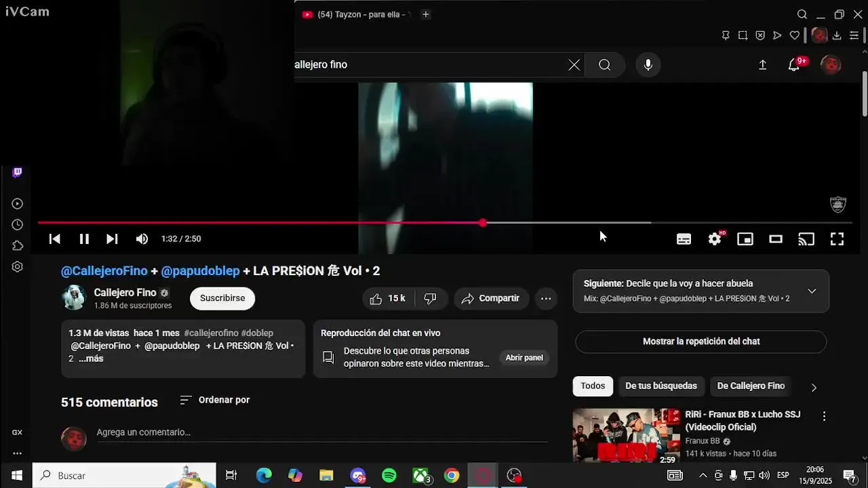This screenshot has width=868, height=488.
Task: Toggle miniplayer mode
Action: (745, 239)
